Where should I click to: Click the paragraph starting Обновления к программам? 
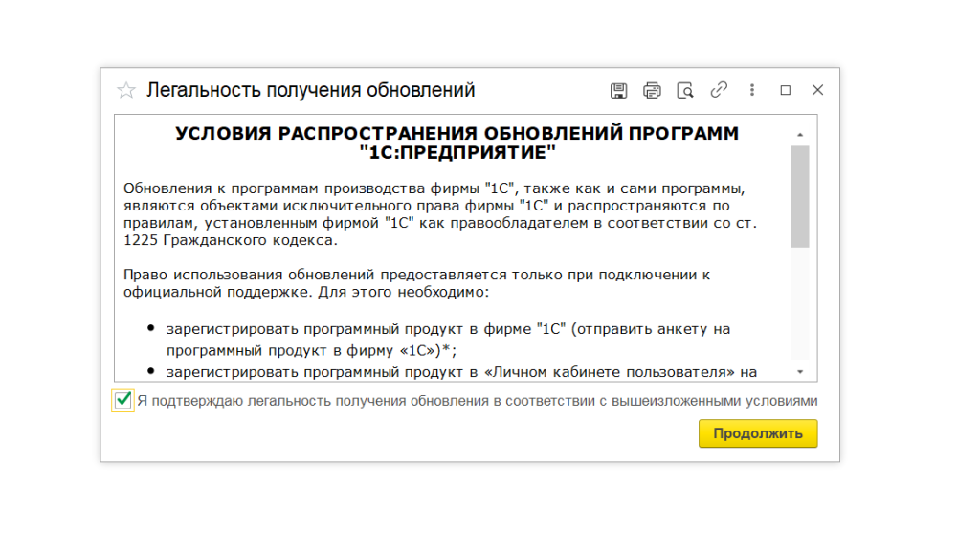coord(440,214)
